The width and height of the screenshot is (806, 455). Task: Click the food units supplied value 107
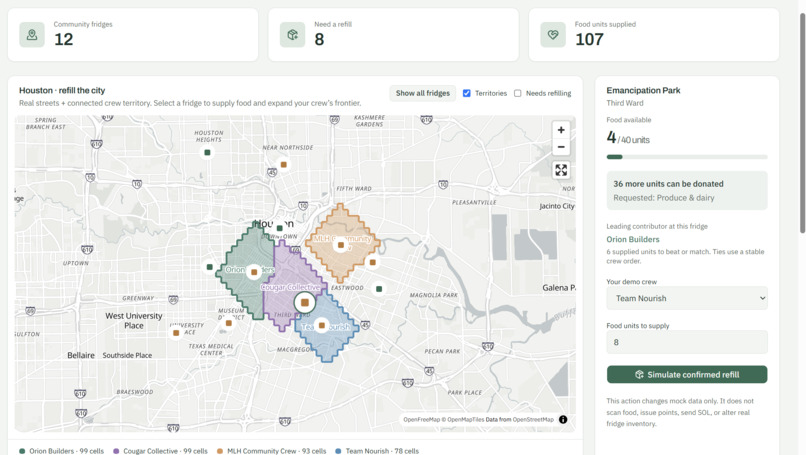pos(589,39)
